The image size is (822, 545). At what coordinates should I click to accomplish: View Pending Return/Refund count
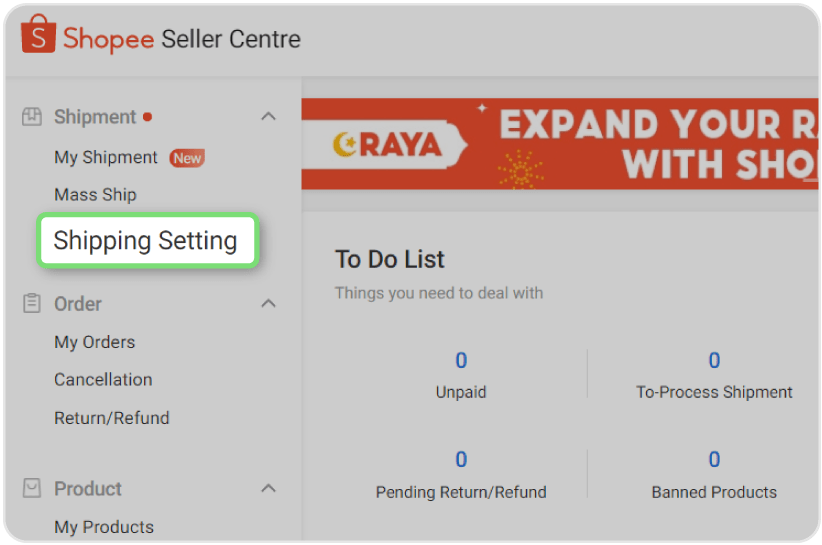(461, 460)
